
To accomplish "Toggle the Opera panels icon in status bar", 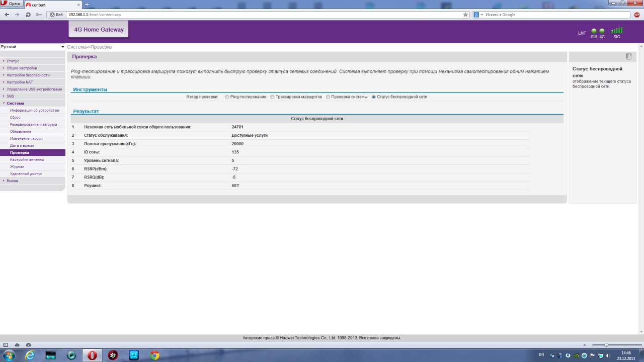I will (6, 345).
